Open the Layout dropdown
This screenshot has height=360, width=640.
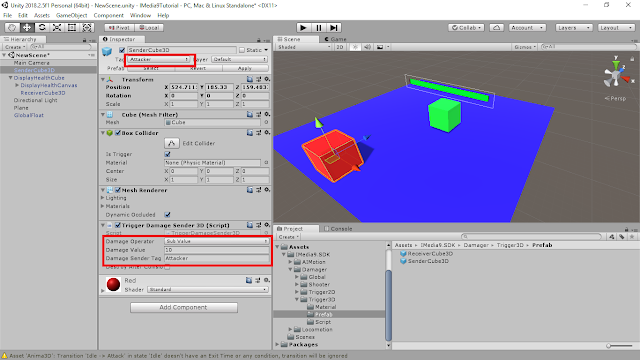point(616,27)
